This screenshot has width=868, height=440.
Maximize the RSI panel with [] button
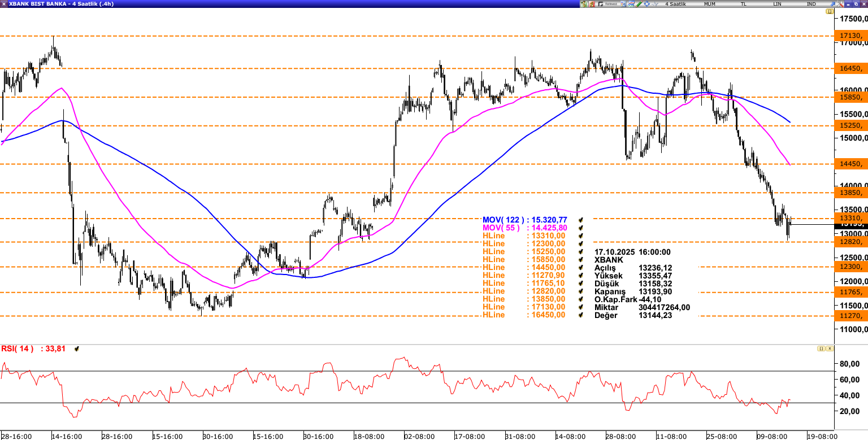click(821, 348)
